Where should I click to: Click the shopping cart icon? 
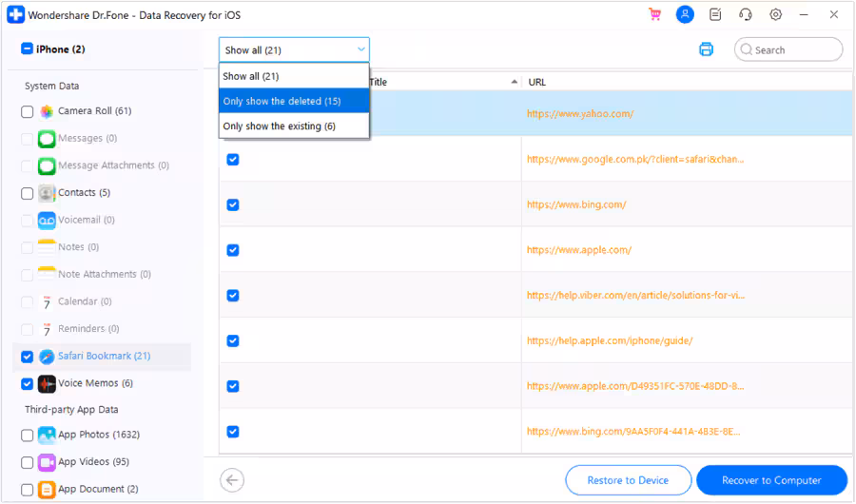tap(654, 14)
